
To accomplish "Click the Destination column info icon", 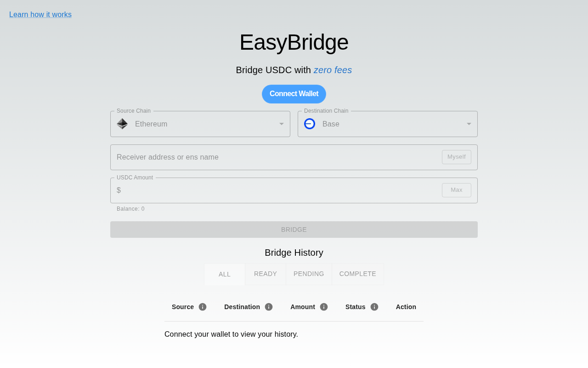I will 269,307.
